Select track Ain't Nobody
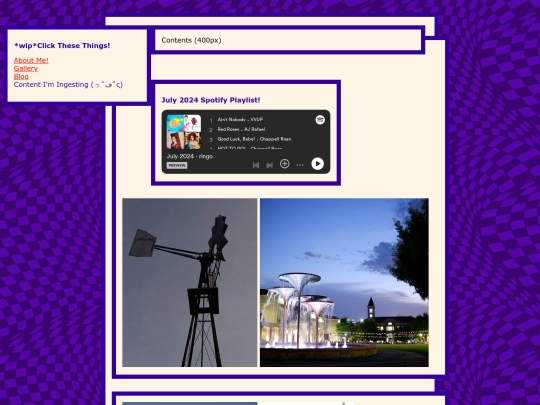This screenshot has width=540, height=405. 240,120
